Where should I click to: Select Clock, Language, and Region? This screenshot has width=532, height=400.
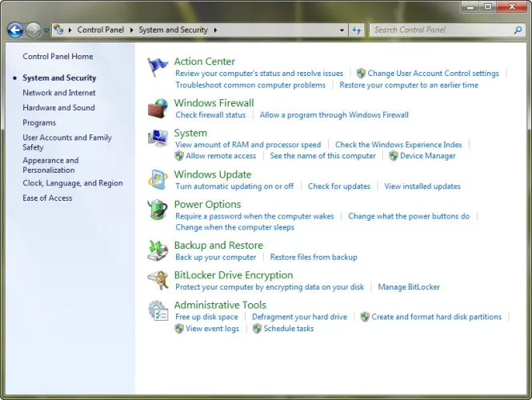click(73, 183)
